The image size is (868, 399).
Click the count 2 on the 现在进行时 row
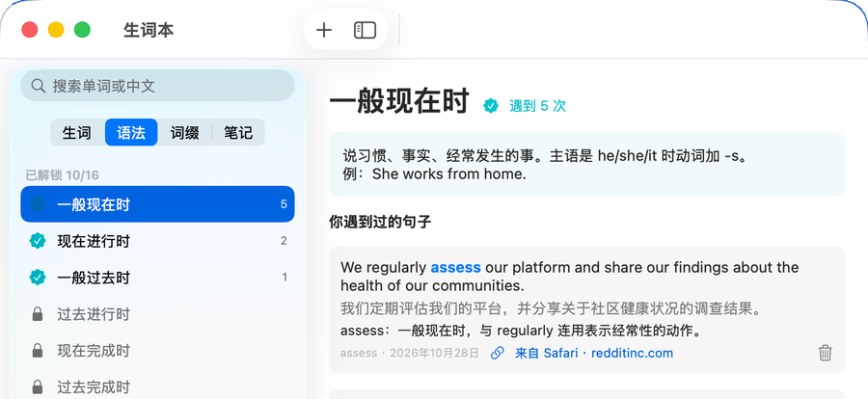point(284,241)
